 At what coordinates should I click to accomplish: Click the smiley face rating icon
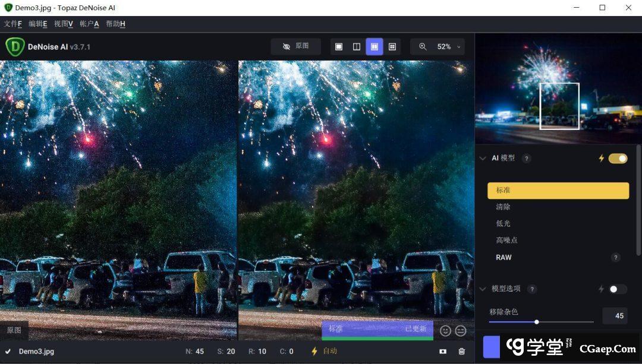click(x=445, y=331)
